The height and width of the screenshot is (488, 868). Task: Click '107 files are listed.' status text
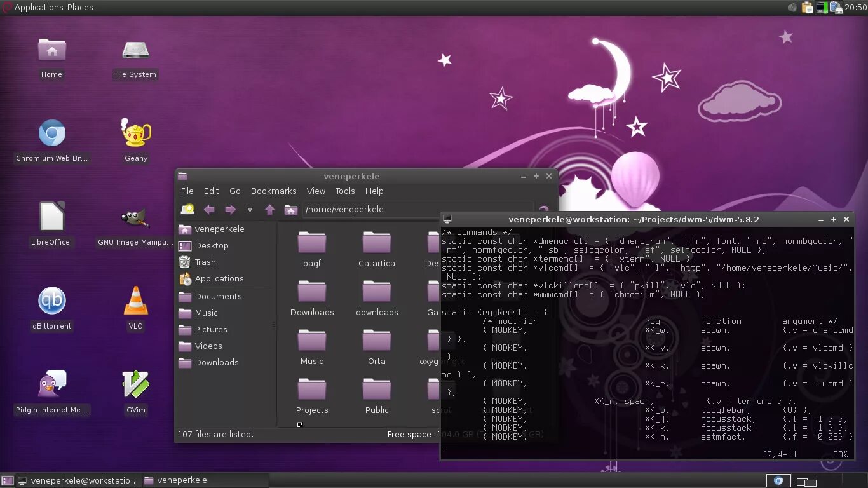click(x=215, y=434)
